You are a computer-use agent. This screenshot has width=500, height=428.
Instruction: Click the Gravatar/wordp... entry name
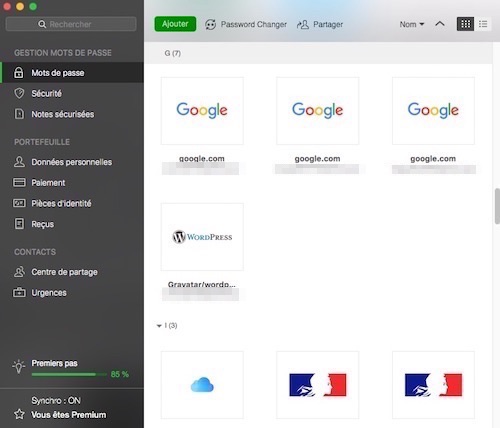(x=202, y=284)
